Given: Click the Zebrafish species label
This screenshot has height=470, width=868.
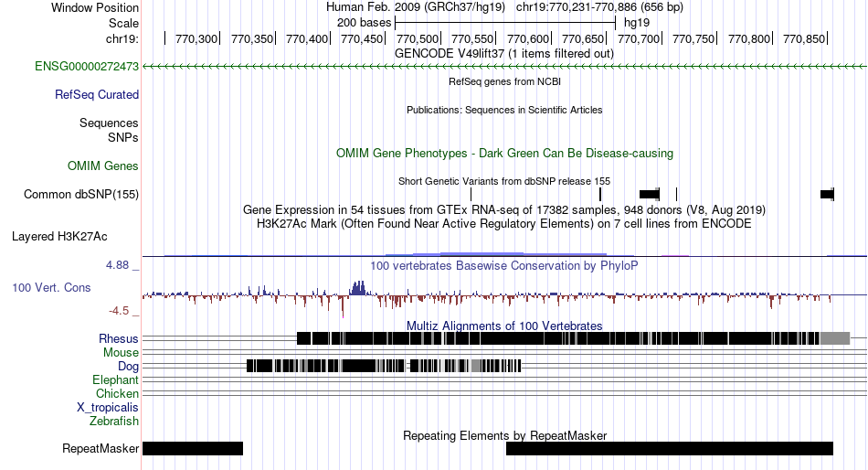Looking at the screenshot, I should (x=114, y=422).
